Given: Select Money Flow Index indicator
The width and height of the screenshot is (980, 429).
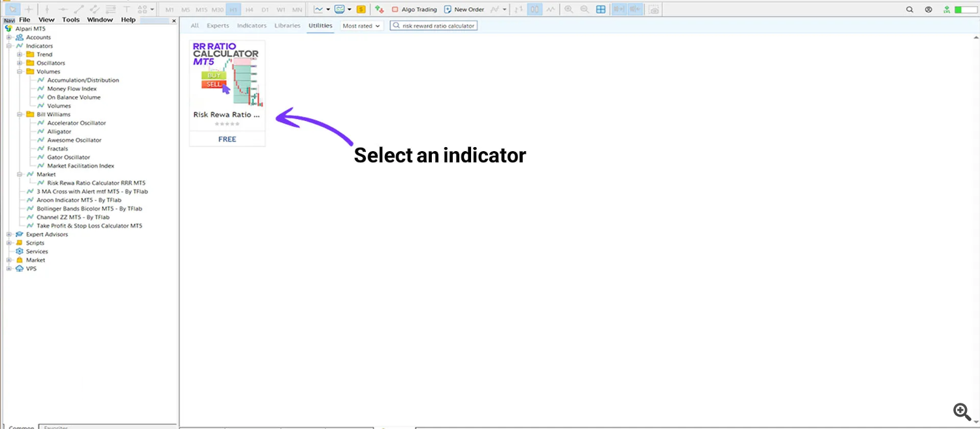Looking at the screenshot, I should [72, 89].
